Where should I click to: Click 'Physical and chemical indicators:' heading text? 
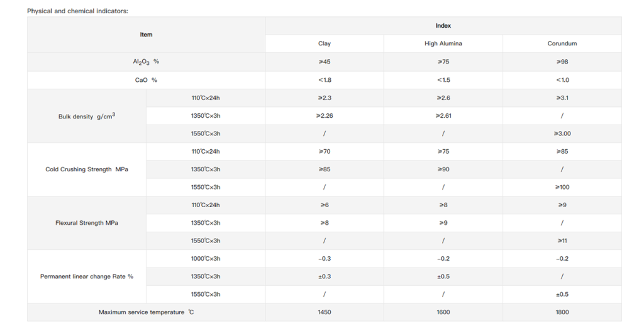(77, 11)
